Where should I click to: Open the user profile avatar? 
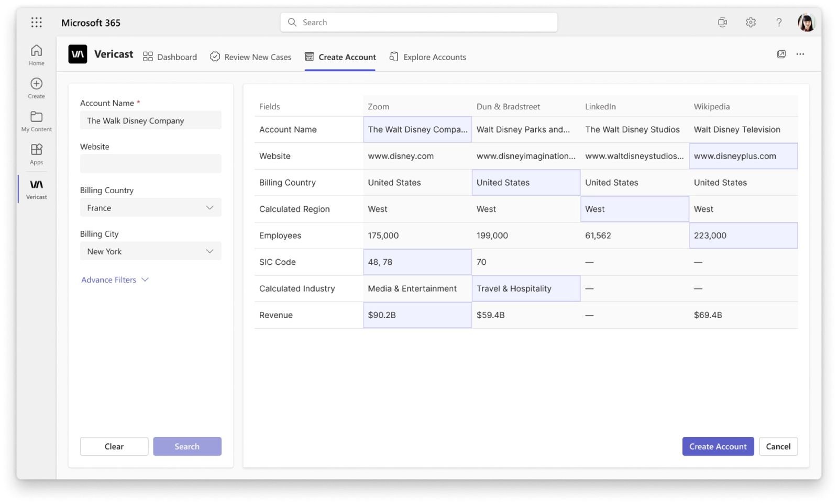806,23
